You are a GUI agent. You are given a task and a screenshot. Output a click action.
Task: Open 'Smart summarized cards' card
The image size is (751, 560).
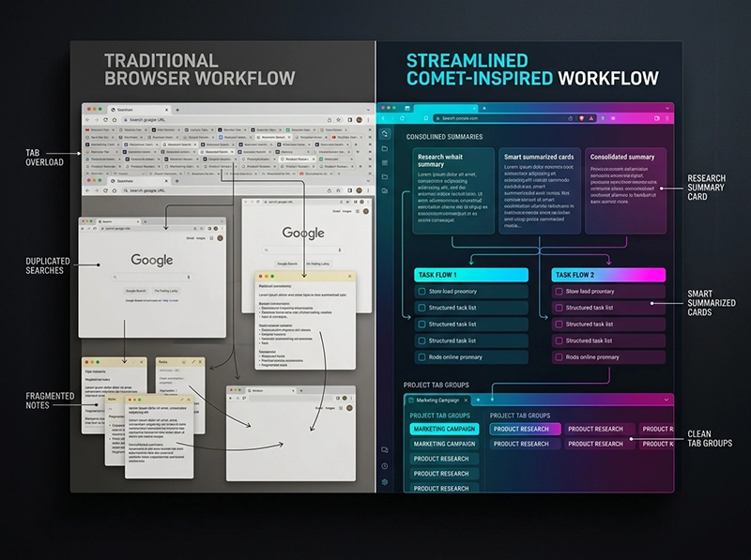(x=539, y=190)
